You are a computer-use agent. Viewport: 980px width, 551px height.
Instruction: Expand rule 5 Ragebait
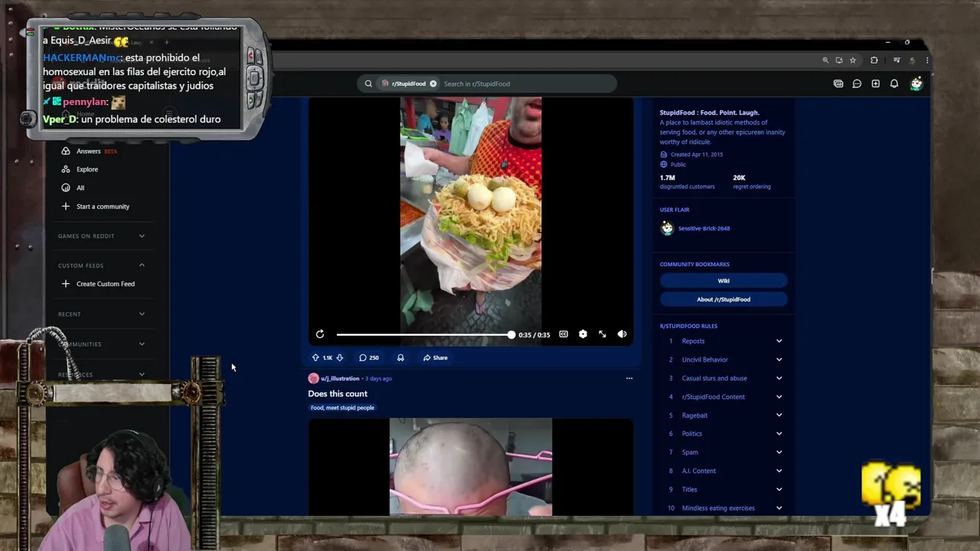click(x=724, y=416)
